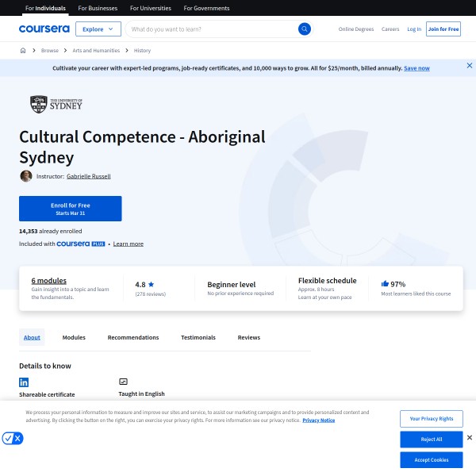Close the cookie consent banner

tap(469, 437)
